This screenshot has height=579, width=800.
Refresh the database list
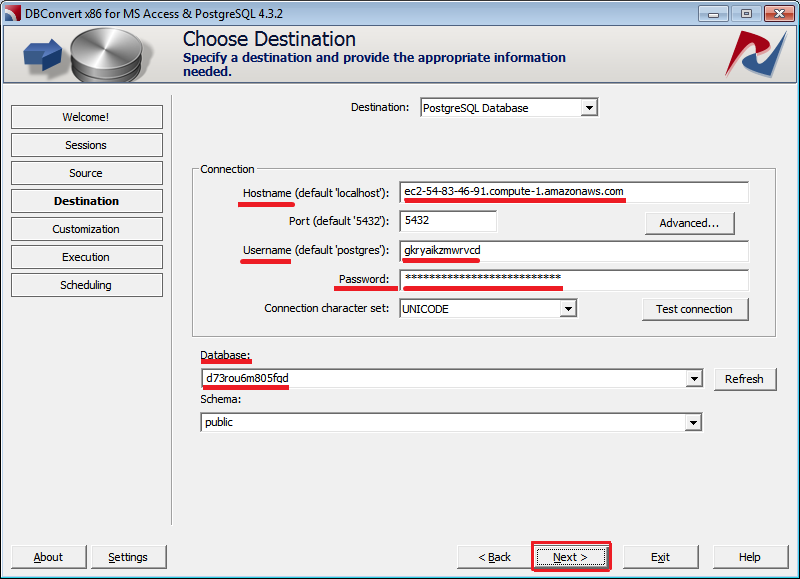pyautogui.click(x=745, y=380)
